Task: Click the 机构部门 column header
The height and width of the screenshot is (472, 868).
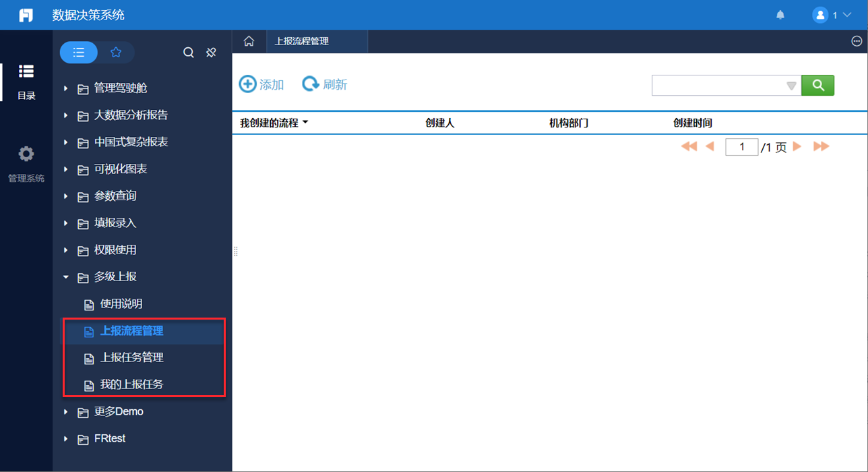Action: coord(569,123)
